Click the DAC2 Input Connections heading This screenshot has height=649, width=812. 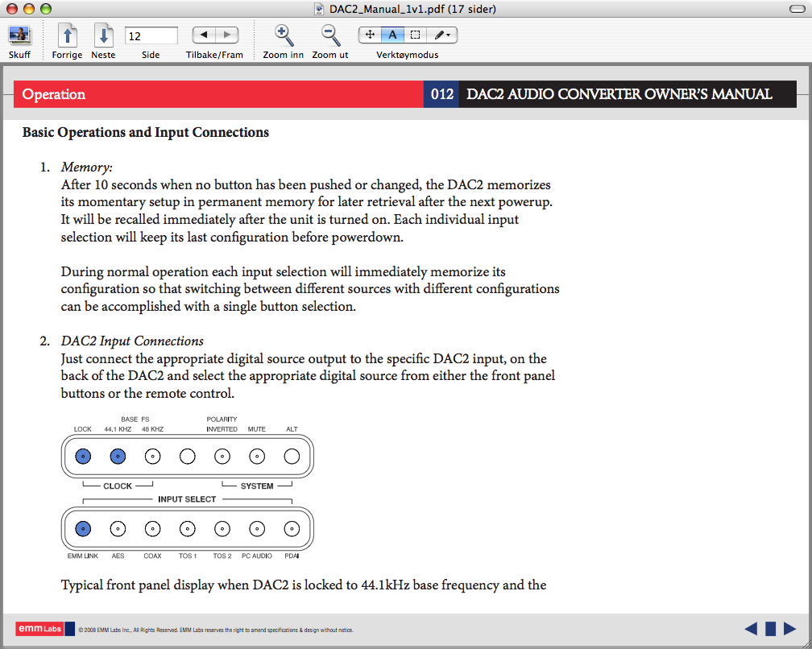(x=132, y=341)
